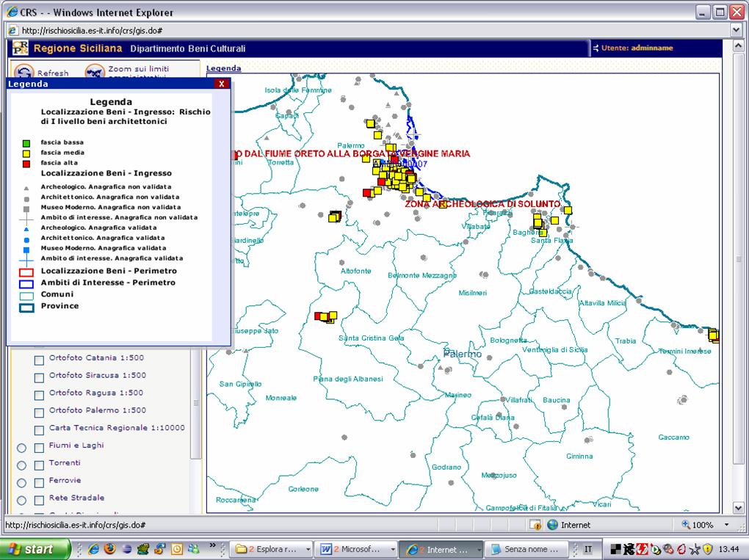The width and height of the screenshot is (749, 560).
Task: Open the Esplora risorse taskbar group
Action: click(270, 549)
